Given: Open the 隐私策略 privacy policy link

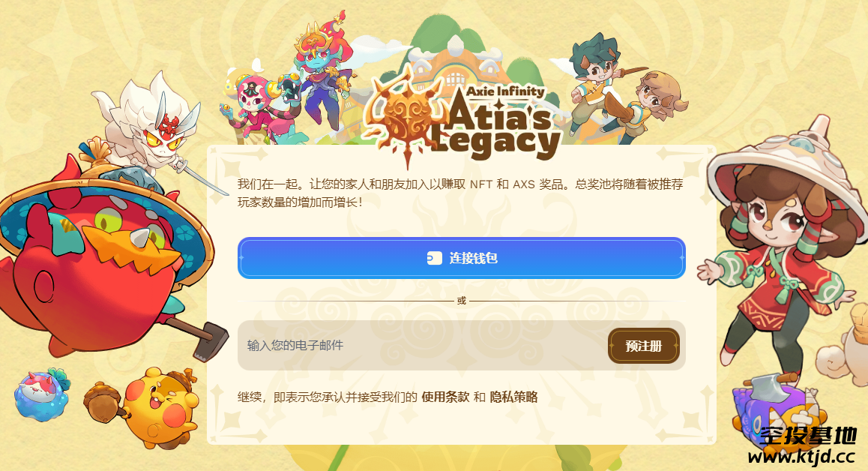Looking at the screenshot, I should coord(513,397).
